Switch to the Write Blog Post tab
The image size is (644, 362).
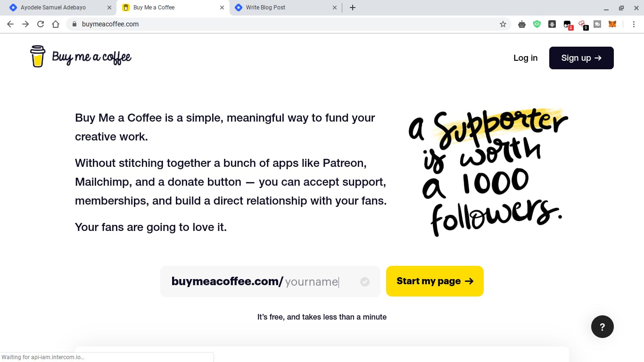265,8
